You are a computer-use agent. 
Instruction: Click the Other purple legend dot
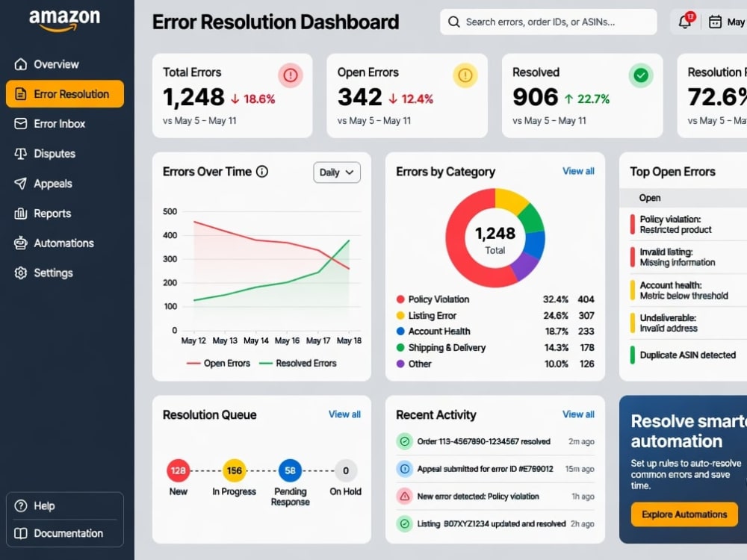[x=400, y=364]
